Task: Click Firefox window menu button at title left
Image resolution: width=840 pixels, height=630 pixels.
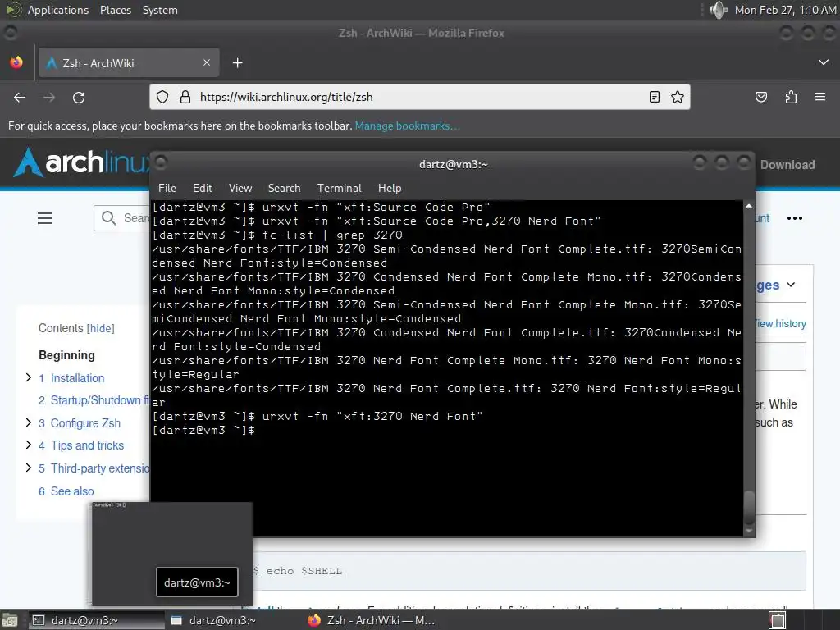Action: [x=10, y=33]
